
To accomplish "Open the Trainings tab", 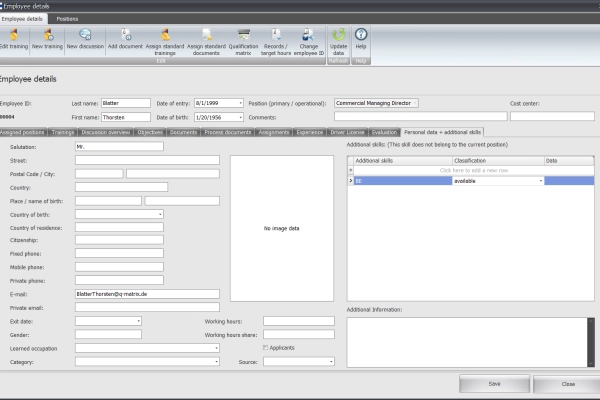I will [63, 131].
